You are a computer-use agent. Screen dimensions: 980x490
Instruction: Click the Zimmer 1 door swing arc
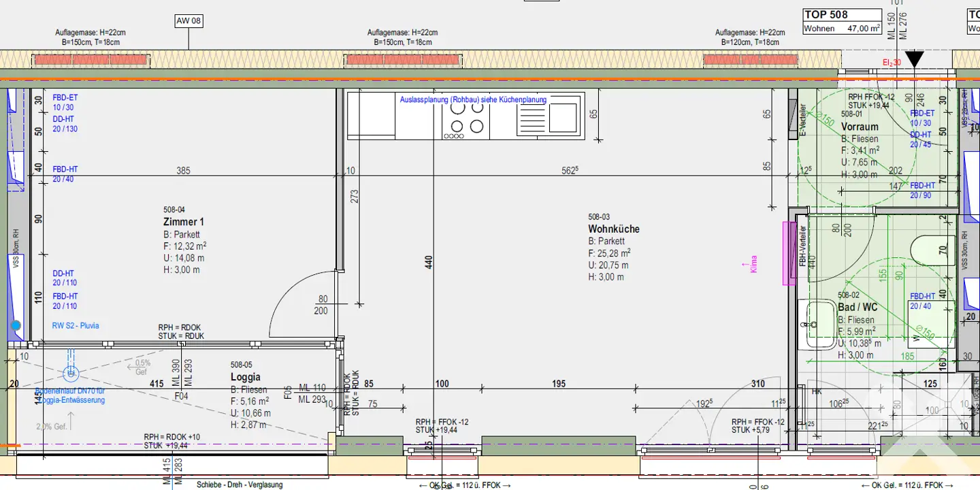304,304
